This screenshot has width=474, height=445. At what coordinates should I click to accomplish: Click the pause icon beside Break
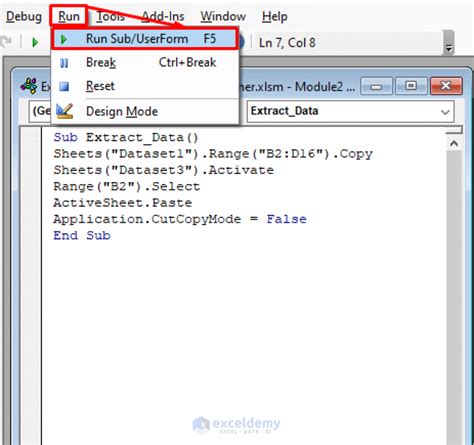click(64, 63)
